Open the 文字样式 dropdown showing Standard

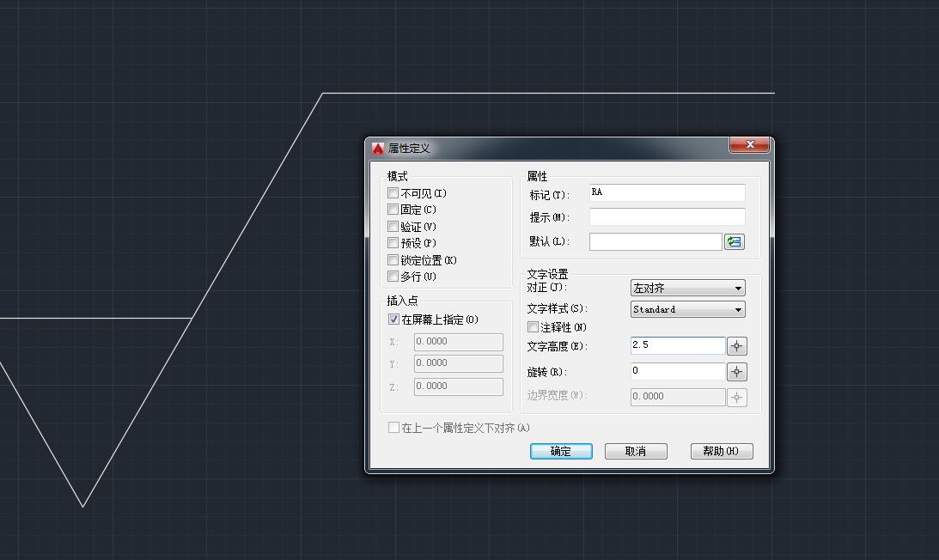tap(737, 308)
